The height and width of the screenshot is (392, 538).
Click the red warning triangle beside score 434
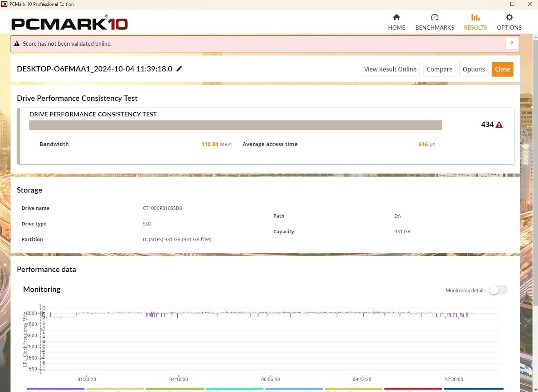coord(499,125)
